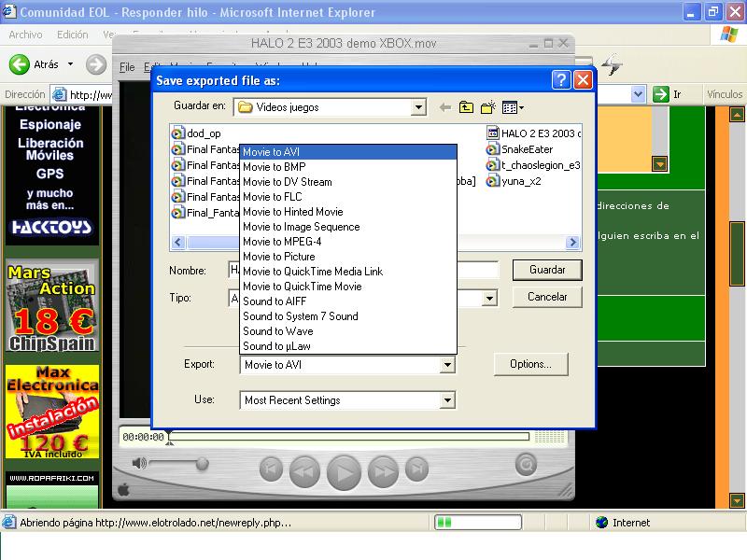747x560 pixels.
Task: Select the HALO 2 E3 2003 file
Action: point(533,133)
